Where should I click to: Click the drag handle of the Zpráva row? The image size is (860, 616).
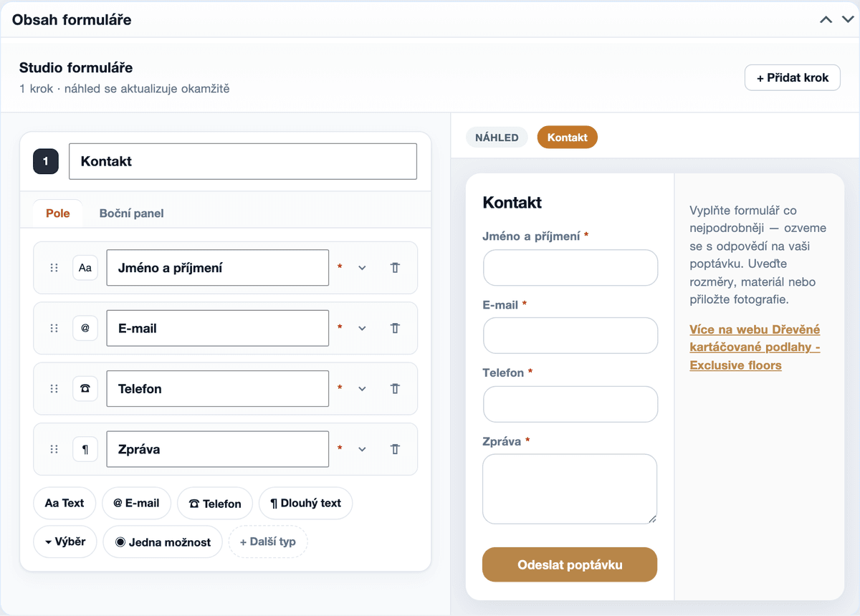[x=54, y=449]
